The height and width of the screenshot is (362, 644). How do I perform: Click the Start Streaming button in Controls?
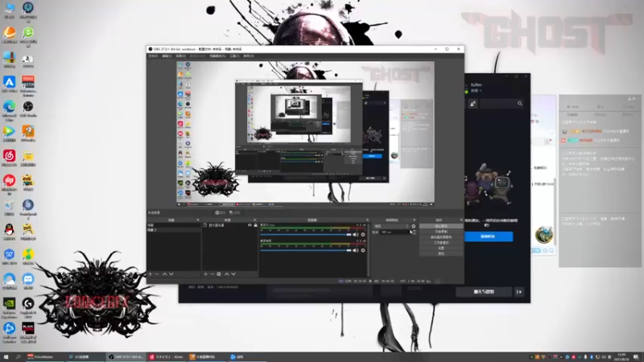[441, 226]
